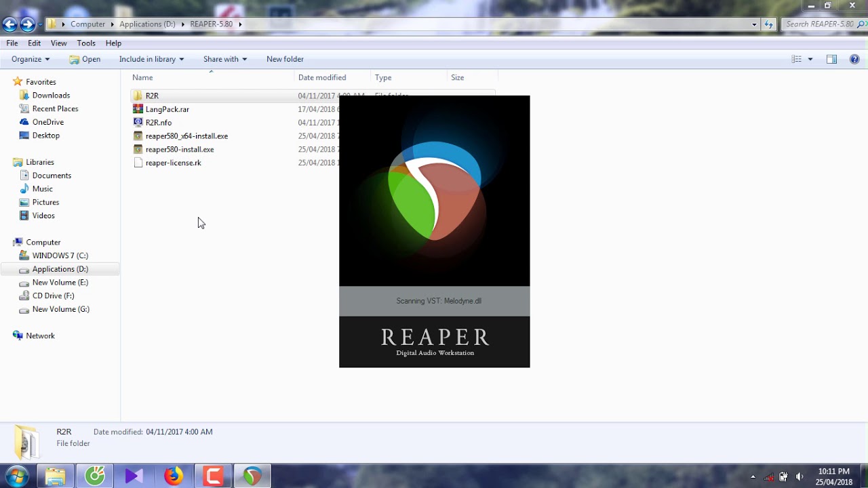Image resolution: width=868 pixels, height=488 pixels.
Task: Select the R2R folder icon
Action: coord(138,96)
